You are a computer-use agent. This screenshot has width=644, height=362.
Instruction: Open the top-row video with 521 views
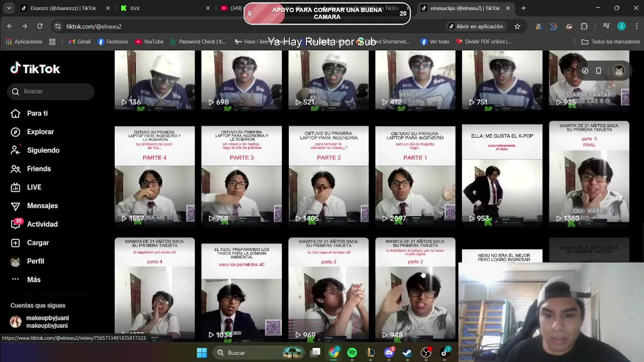(329, 79)
